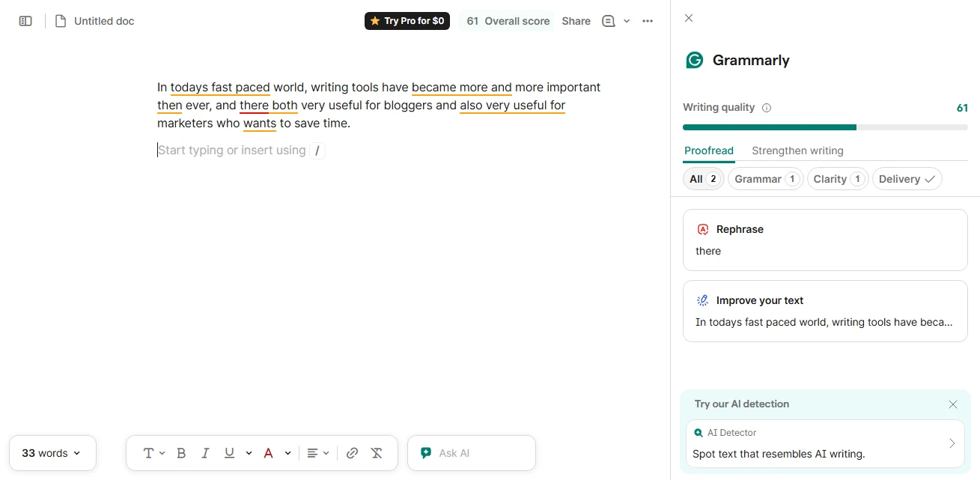Click the AI Detector magnifier icon
Viewport: 980px width, 480px height.
(x=699, y=433)
